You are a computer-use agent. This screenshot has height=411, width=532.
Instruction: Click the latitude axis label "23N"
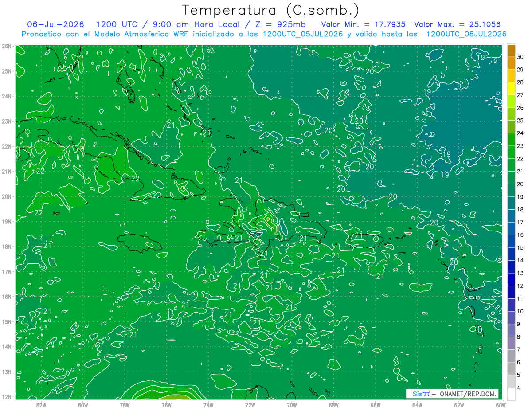pos(6,121)
